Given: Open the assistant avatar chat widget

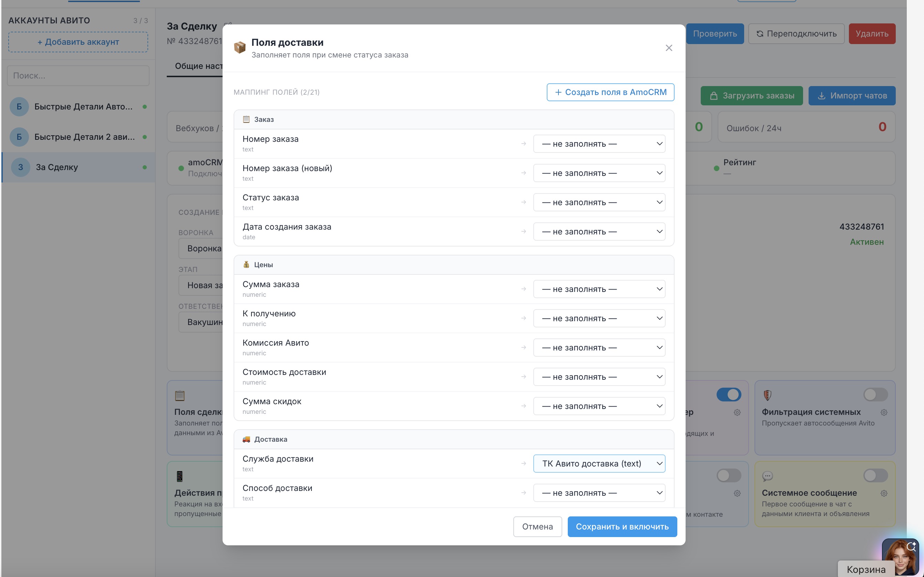Looking at the screenshot, I should [x=900, y=557].
